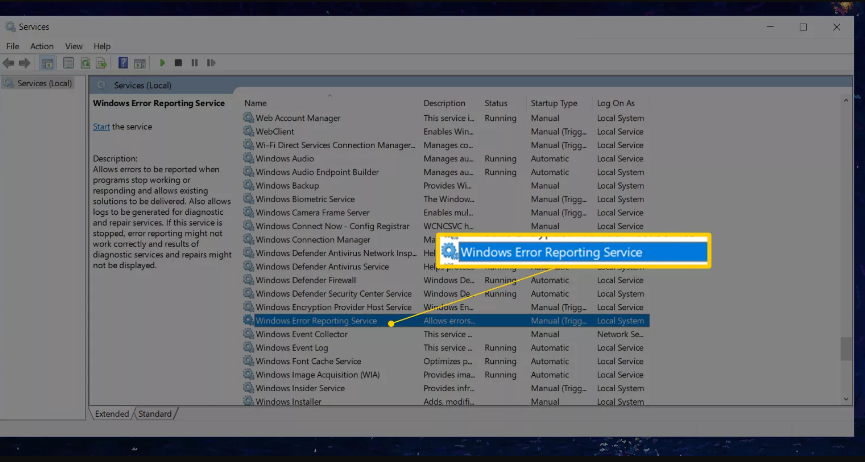The height and width of the screenshot is (462, 865).
Task: Open Help via the blue question-mark icon
Action: click(x=123, y=63)
